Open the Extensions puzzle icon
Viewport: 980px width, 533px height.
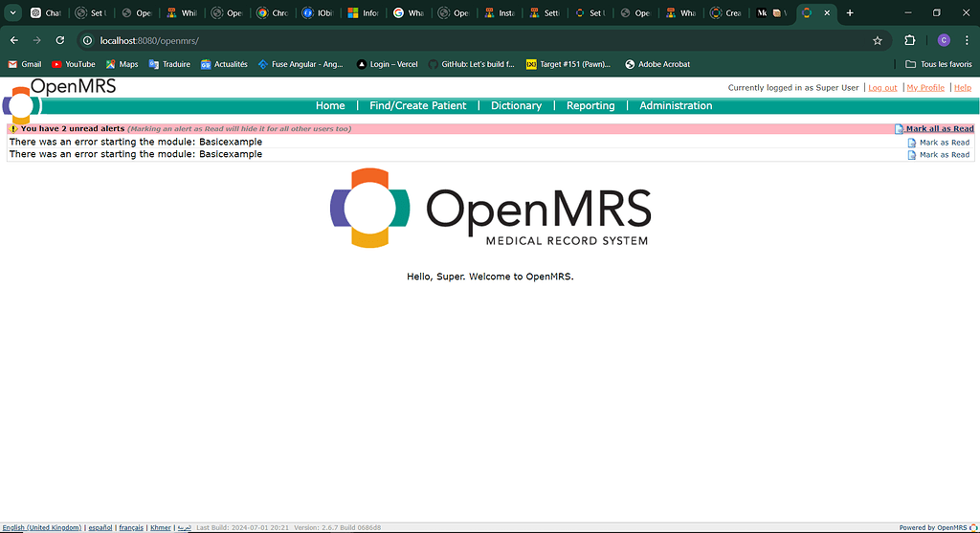pos(910,40)
